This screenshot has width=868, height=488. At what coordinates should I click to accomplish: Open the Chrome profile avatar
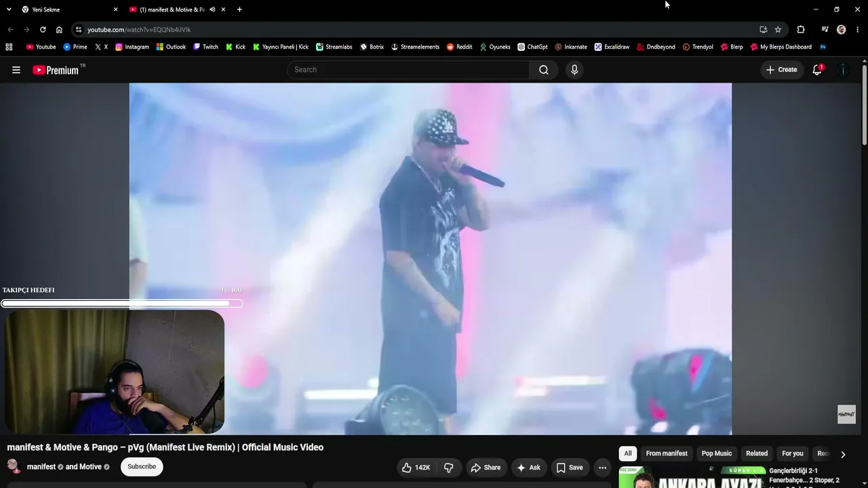point(842,30)
